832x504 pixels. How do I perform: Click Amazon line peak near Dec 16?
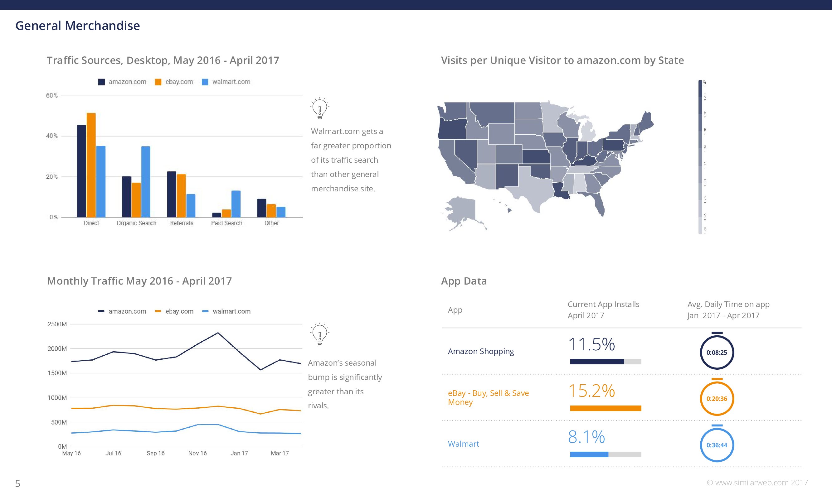point(218,333)
